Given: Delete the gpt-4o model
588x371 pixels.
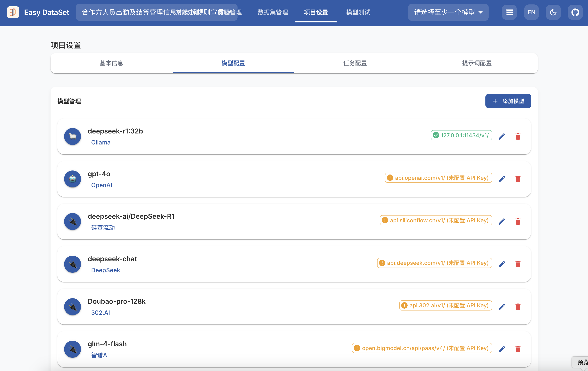Looking at the screenshot, I should pyautogui.click(x=518, y=179).
